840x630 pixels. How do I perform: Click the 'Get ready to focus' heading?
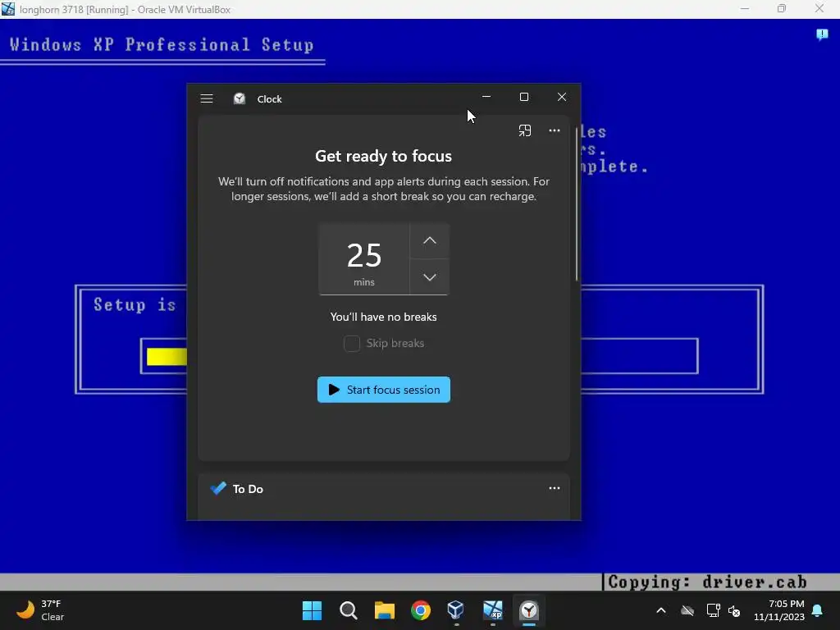(384, 156)
